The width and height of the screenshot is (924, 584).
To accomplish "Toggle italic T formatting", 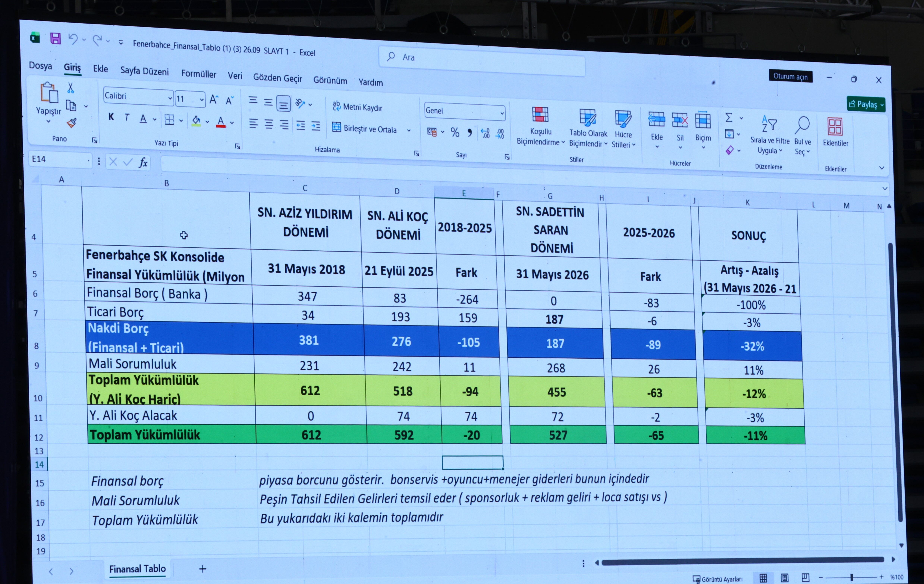I will [x=127, y=117].
